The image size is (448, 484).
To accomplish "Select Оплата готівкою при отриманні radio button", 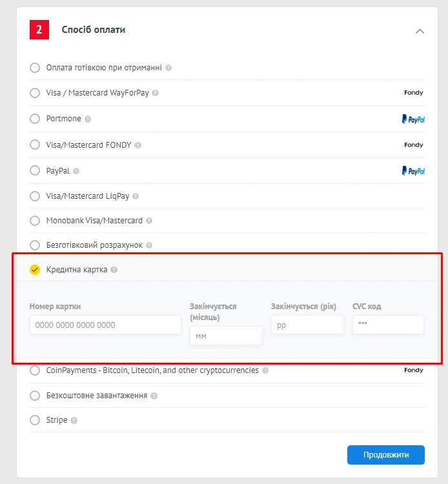I will point(35,68).
